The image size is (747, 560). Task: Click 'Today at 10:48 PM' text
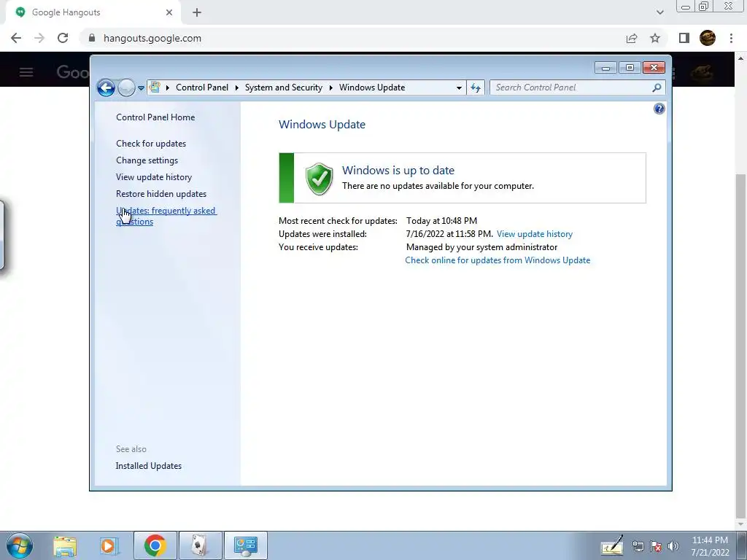(441, 221)
